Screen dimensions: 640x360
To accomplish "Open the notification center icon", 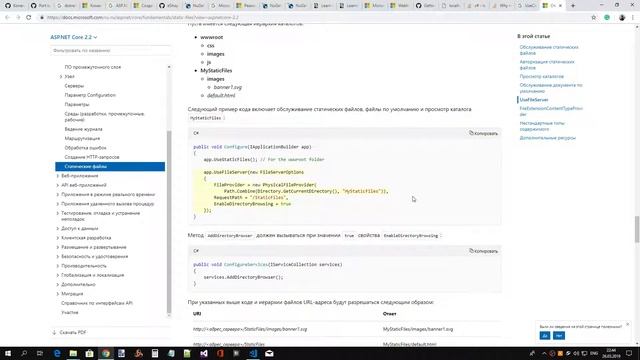I will click(x=629, y=353).
